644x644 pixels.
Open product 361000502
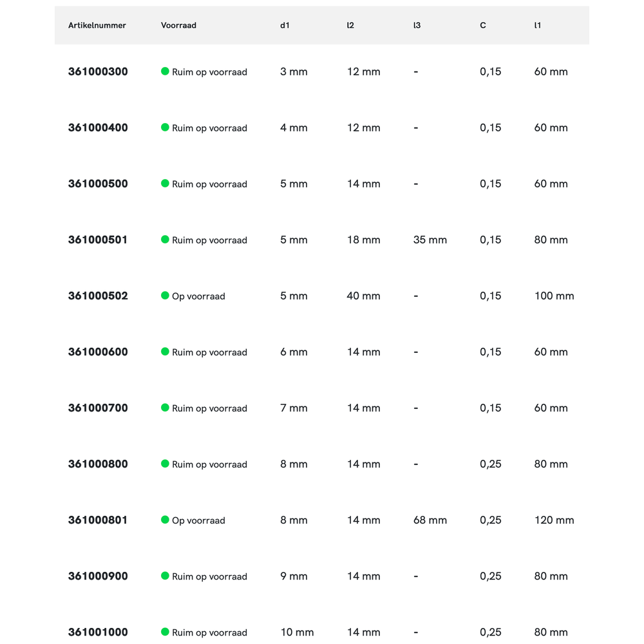click(x=98, y=296)
